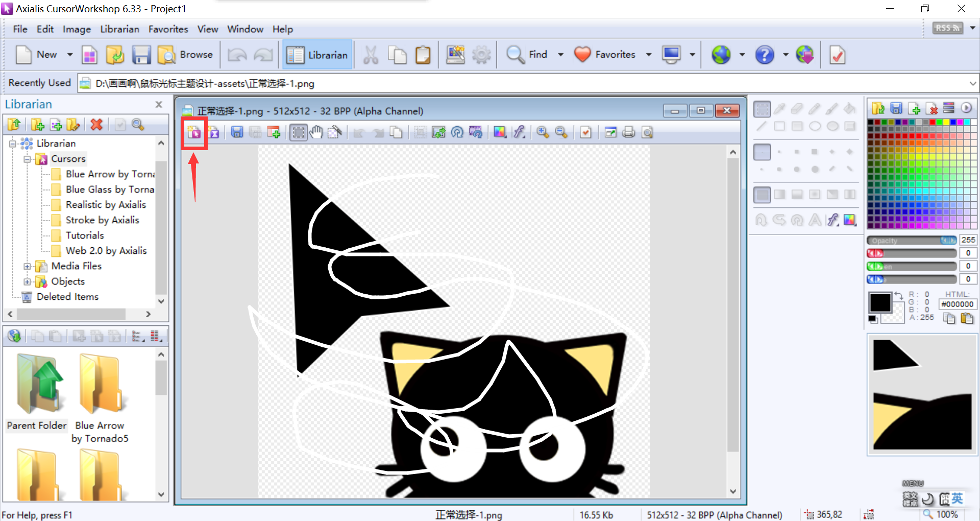Click the red X delete icon in Librarian
This screenshot has height=521, width=980.
point(96,125)
